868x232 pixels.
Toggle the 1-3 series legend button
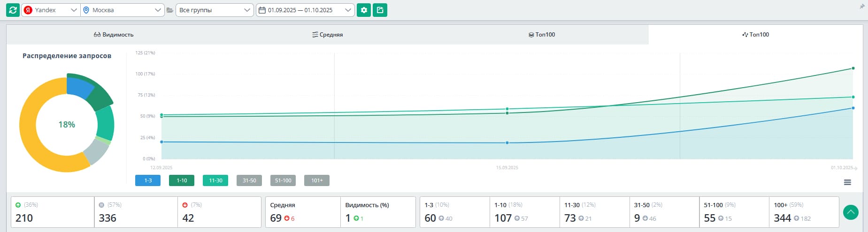148,180
